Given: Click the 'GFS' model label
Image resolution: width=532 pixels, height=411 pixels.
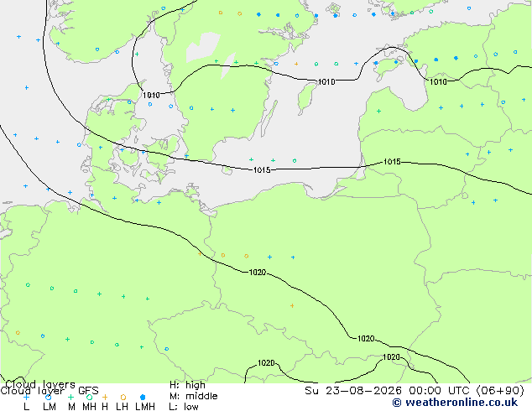Looking at the screenshot, I should 88,391.
